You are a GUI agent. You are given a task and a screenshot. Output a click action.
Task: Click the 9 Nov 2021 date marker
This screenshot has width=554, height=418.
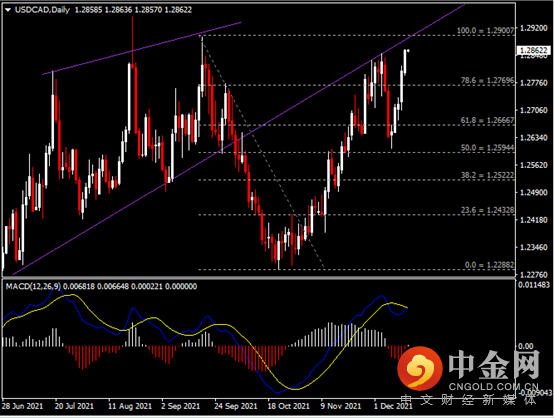coord(341,406)
